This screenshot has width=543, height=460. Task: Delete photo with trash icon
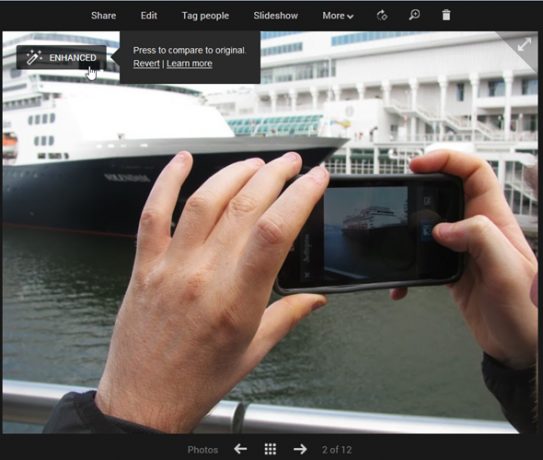pyautogui.click(x=446, y=15)
